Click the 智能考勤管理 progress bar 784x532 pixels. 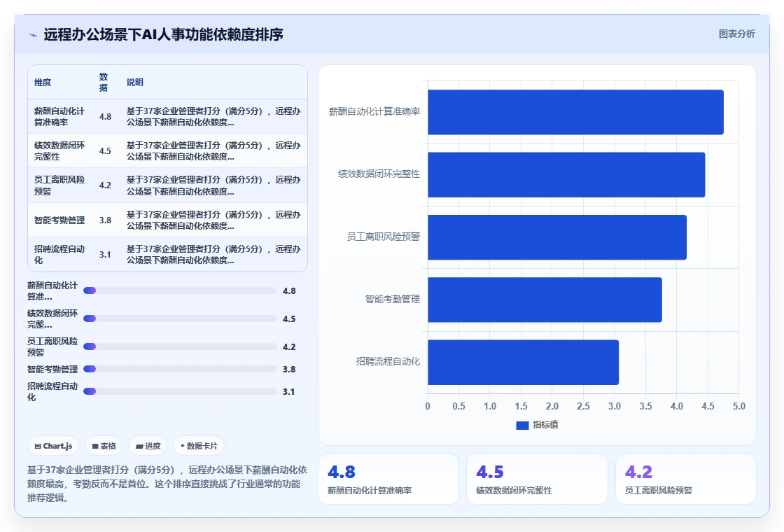click(180, 369)
